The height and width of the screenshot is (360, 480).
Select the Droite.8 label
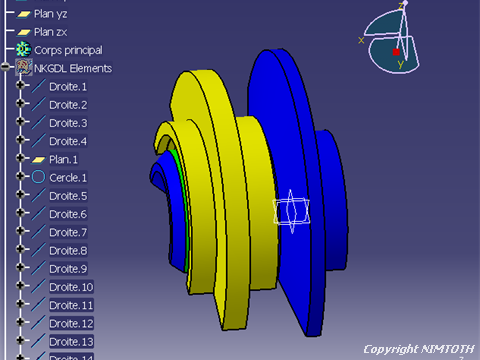tap(68, 251)
